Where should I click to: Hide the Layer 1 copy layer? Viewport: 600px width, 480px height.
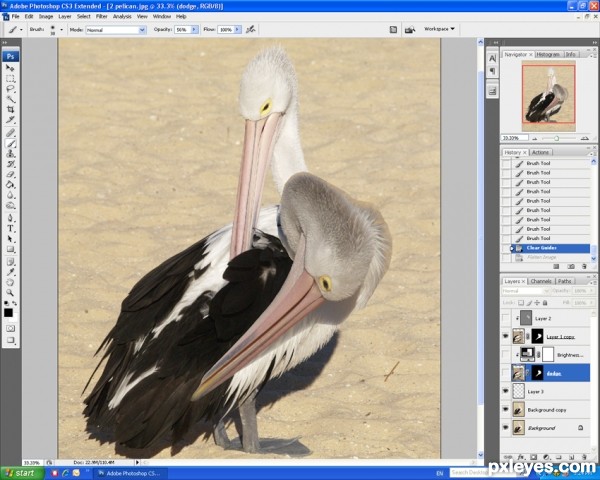(x=506, y=336)
